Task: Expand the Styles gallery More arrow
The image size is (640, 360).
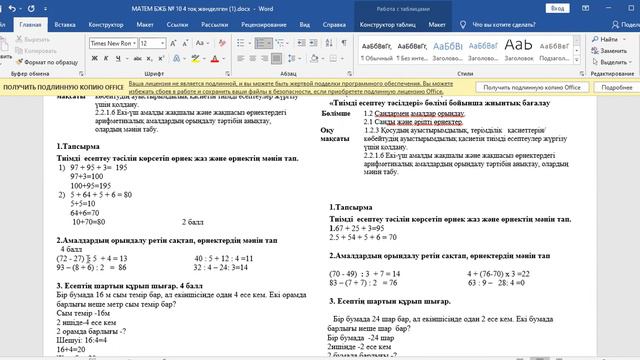Action: pyautogui.click(x=577, y=60)
